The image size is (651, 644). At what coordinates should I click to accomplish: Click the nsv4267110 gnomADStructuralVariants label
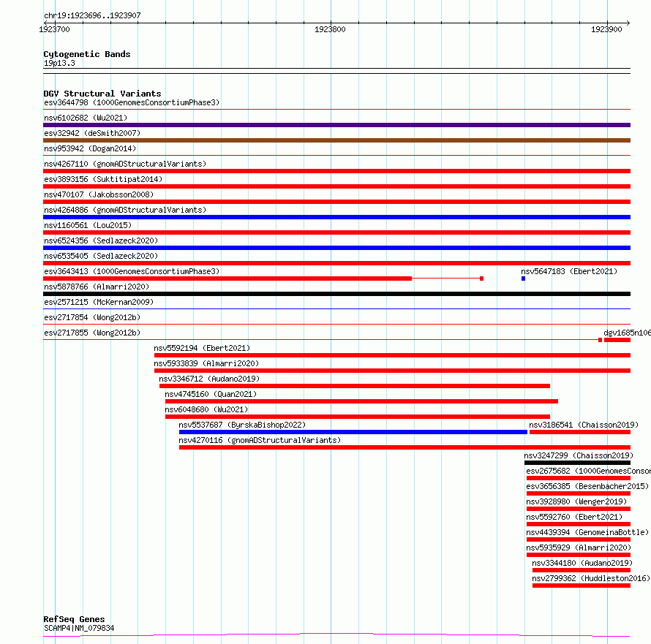125,164
